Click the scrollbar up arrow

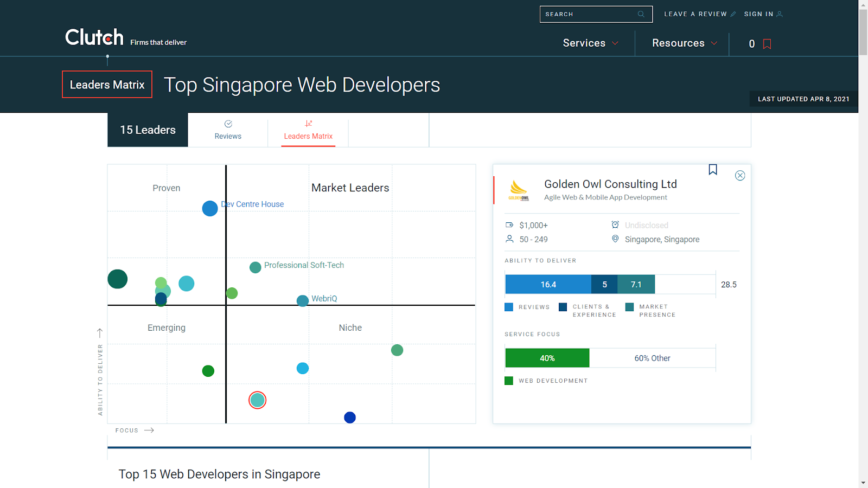[863, 4]
